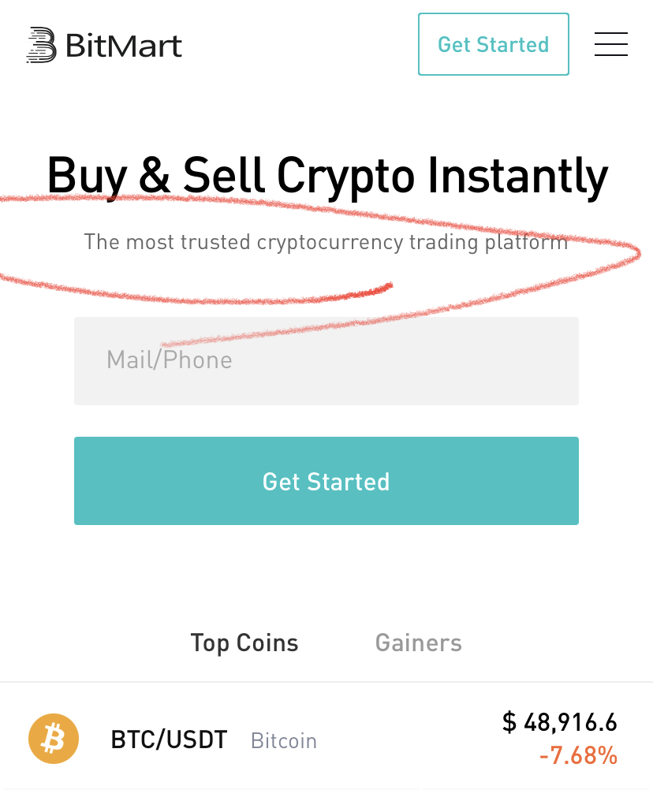
Task: Open the BTC/USDT trading pair
Action: pyautogui.click(x=169, y=740)
